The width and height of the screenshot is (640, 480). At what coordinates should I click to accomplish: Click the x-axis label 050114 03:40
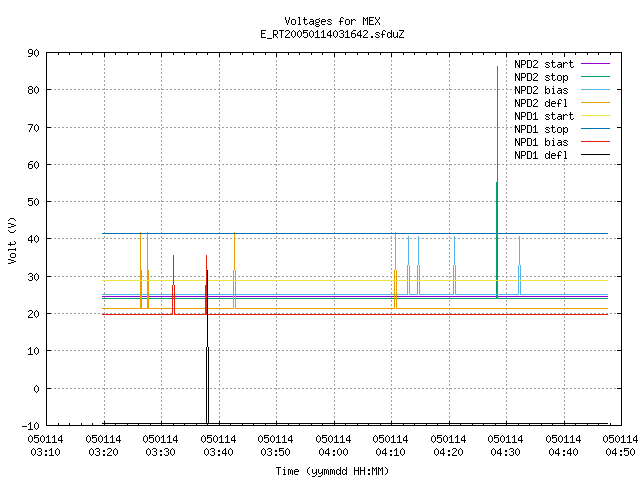(x=219, y=446)
